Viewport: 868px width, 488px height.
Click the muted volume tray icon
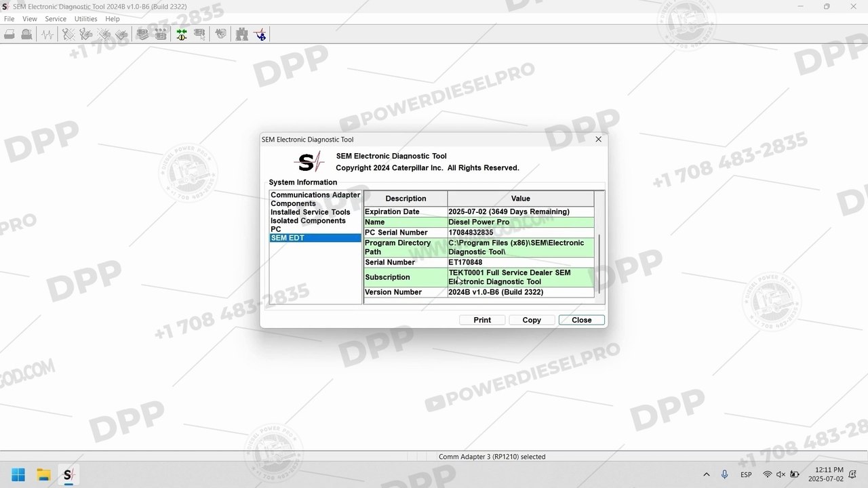pos(781,474)
